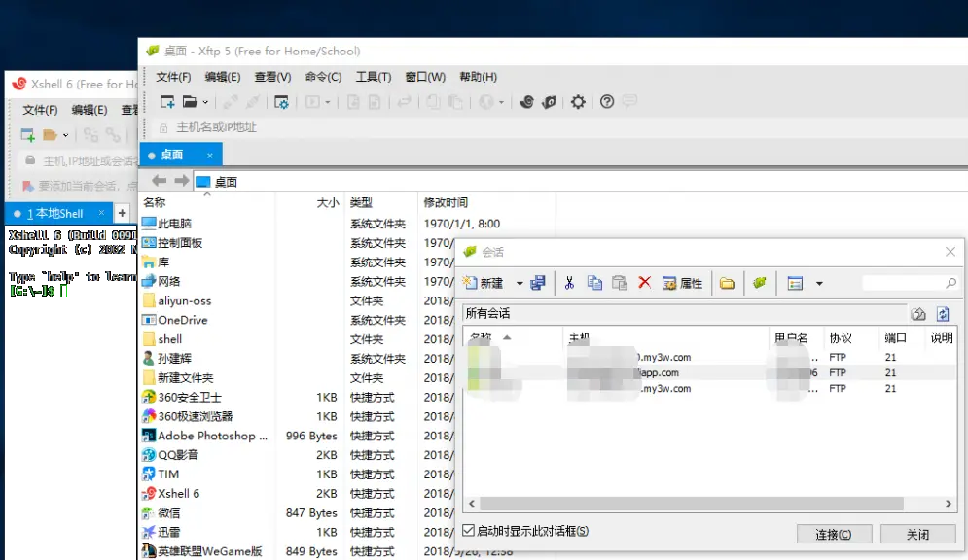Click the save/import icon next to 新建 dropdown

tap(538, 283)
